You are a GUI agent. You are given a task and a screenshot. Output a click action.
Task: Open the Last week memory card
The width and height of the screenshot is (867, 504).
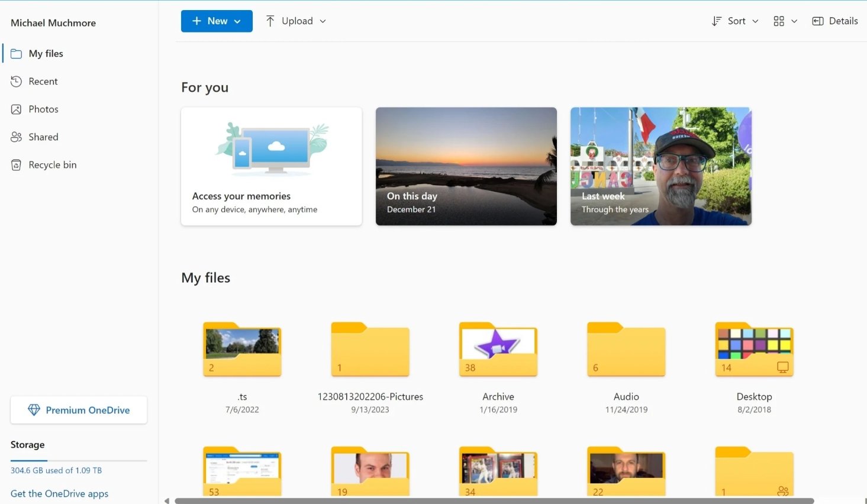click(x=661, y=166)
